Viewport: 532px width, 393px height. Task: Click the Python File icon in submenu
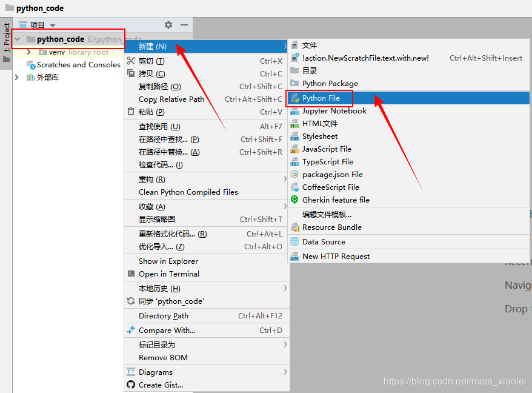pos(295,98)
